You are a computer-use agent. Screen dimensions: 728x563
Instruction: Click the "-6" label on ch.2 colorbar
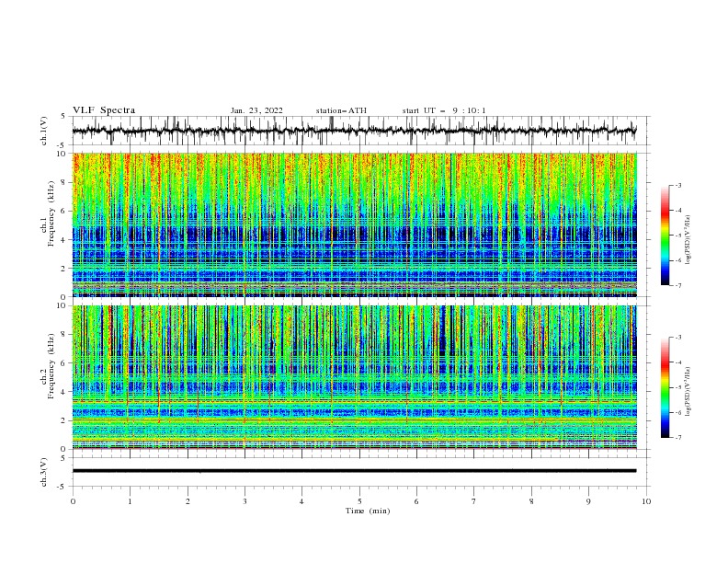(x=677, y=412)
